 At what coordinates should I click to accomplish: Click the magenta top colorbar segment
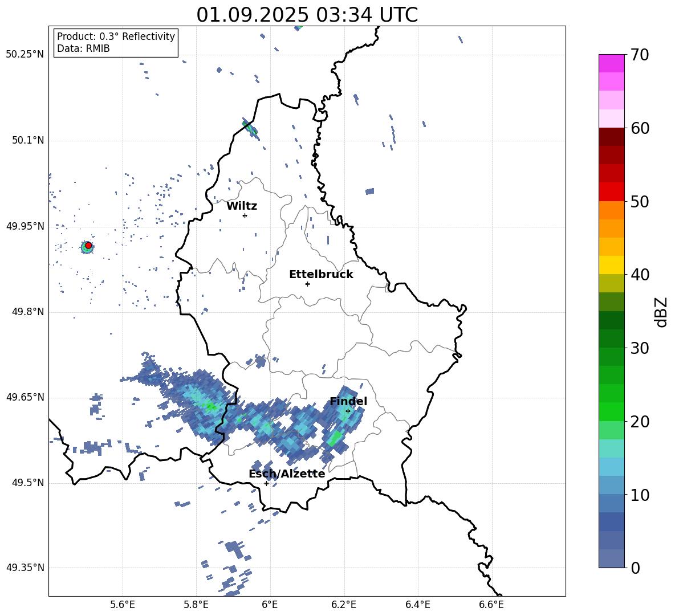611,63
